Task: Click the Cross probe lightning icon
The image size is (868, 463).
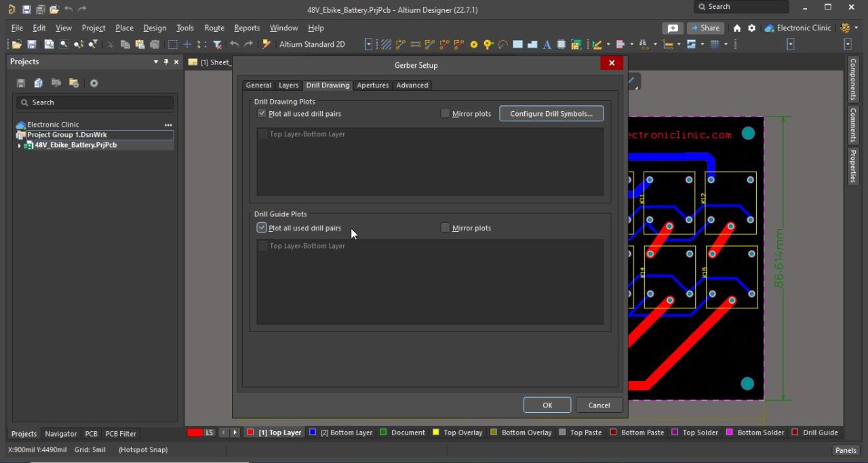Action: coord(267,44)
